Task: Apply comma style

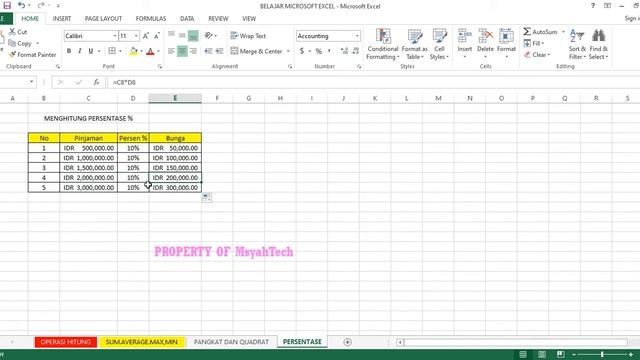Action: 329,51
